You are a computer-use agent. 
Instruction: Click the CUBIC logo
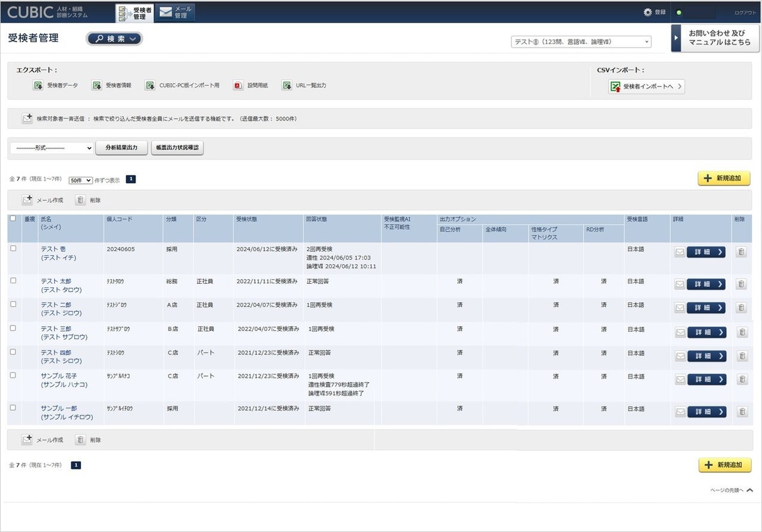pos(30,12)
